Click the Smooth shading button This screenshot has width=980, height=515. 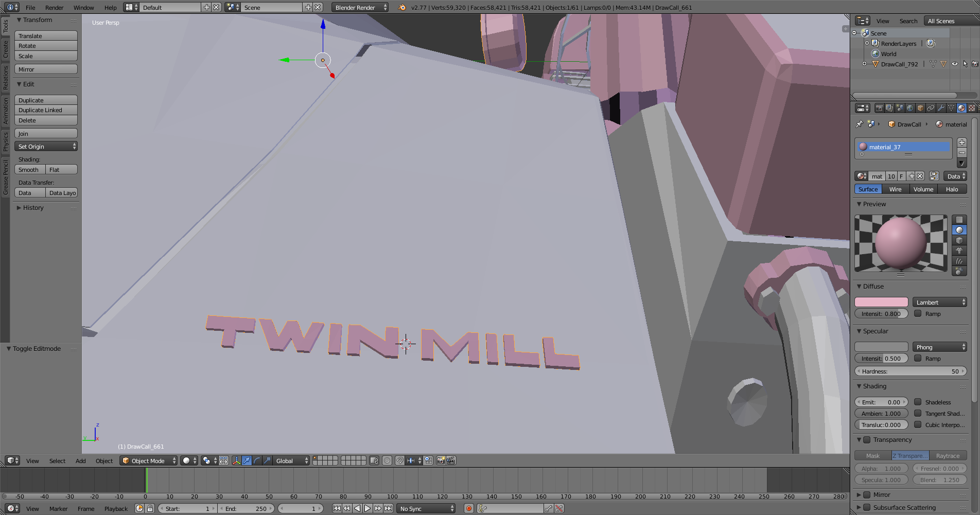[x=30, y=169]
